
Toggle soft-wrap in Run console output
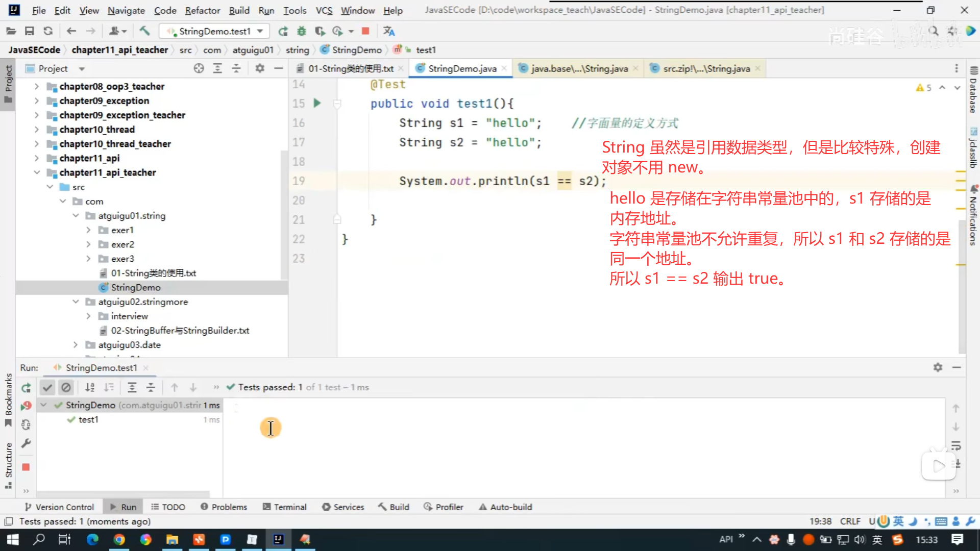point(956,446)
